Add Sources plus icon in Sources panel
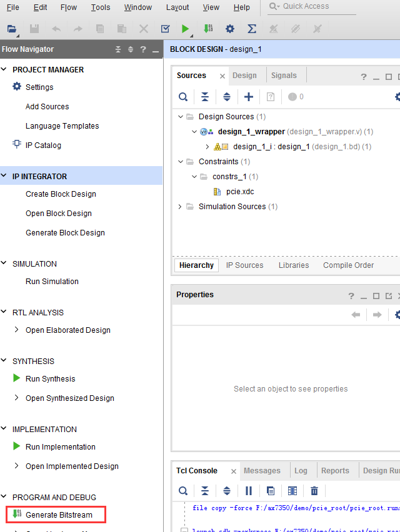The width and height of the screenshot is (400, 532). pyautogui.click(x=249, y=97)
